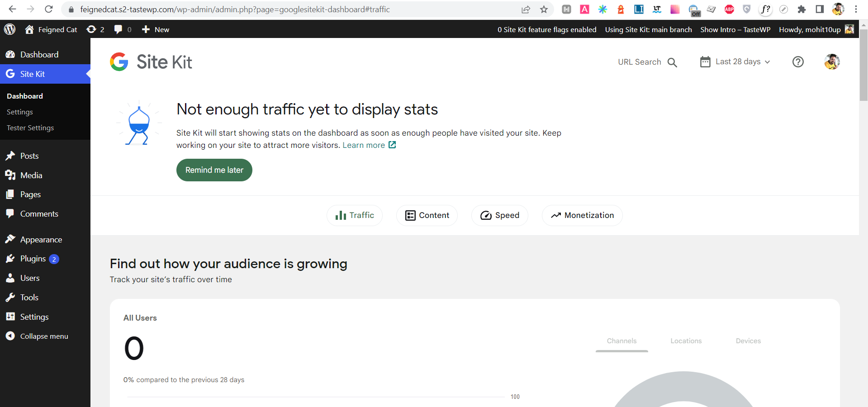Visit site via Feigned Cat home link

coord(51,29)
